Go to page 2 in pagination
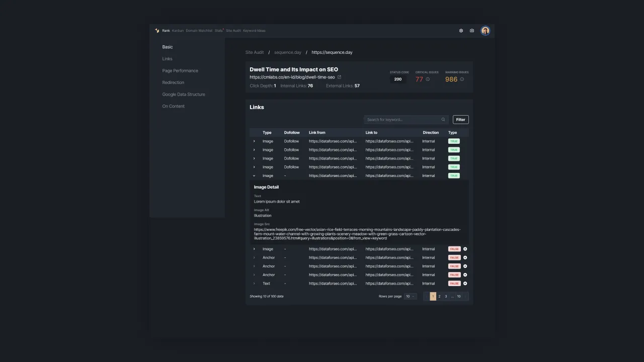Screen dimensions: 644x362 point(439,296)
